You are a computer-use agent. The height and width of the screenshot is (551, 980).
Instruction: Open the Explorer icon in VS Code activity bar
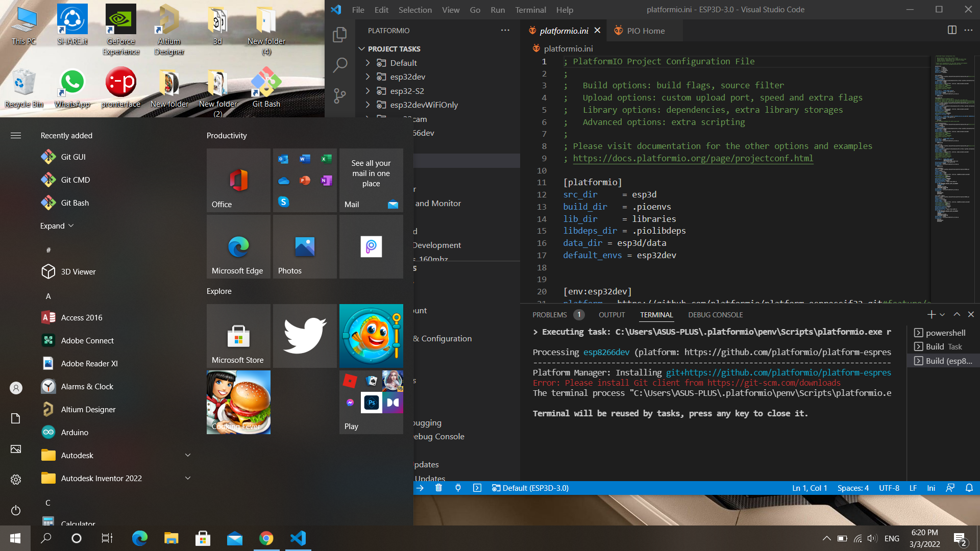tap(339, 35)
